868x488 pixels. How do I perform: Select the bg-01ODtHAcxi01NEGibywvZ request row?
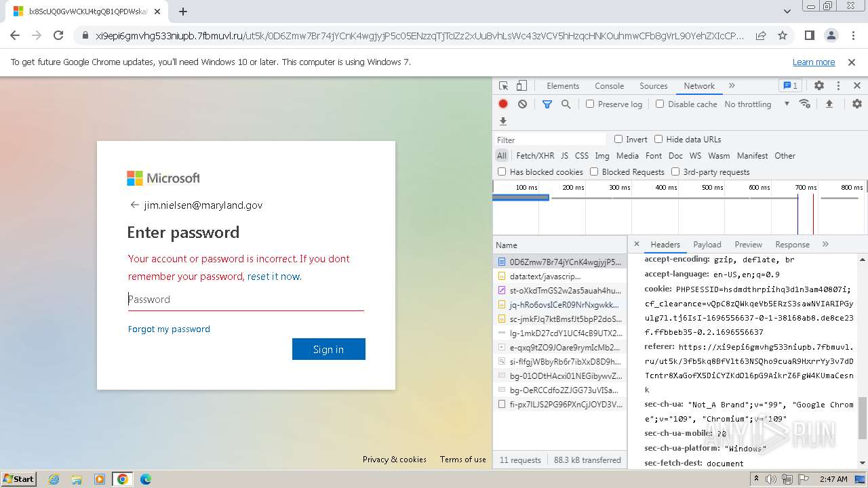pyautogui.click(x=559, y=375)
